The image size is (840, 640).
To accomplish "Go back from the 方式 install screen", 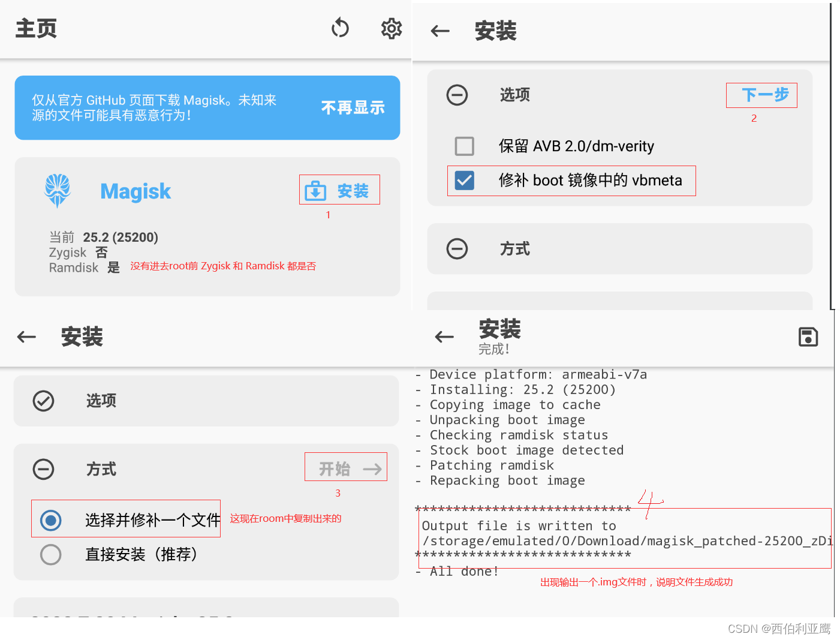I will pos(26,337).
